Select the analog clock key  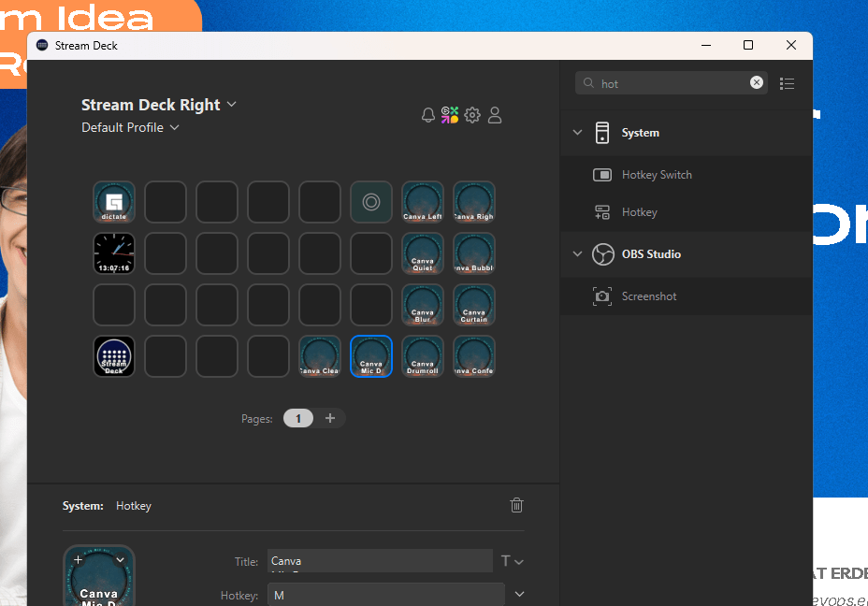(x=114, y=253)
